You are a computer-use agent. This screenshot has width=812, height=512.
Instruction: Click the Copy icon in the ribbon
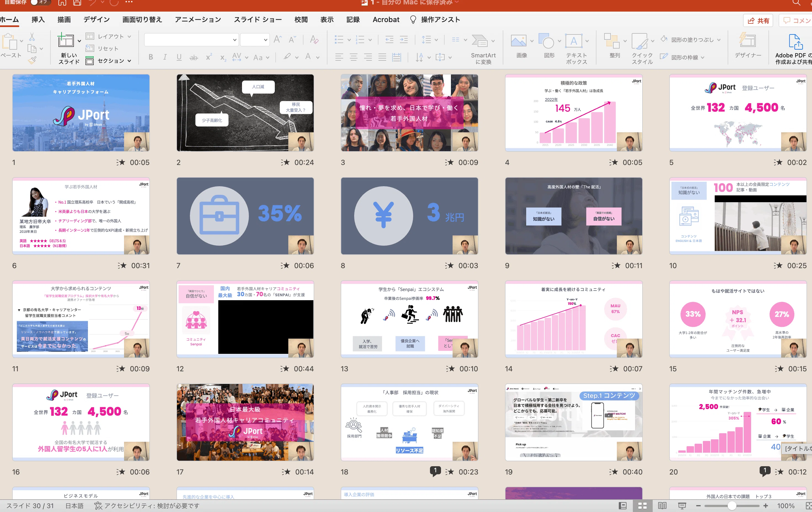click(32, 49)
